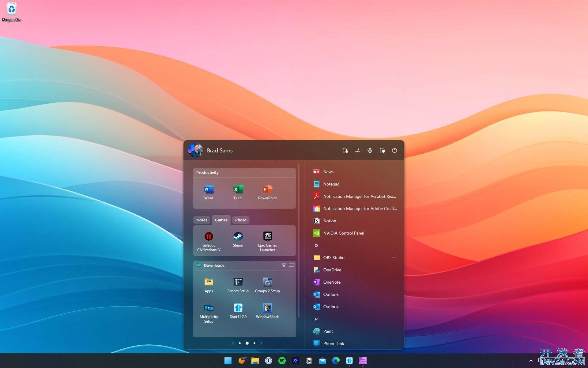Open 1Password from the taskbar

[269, 361]
